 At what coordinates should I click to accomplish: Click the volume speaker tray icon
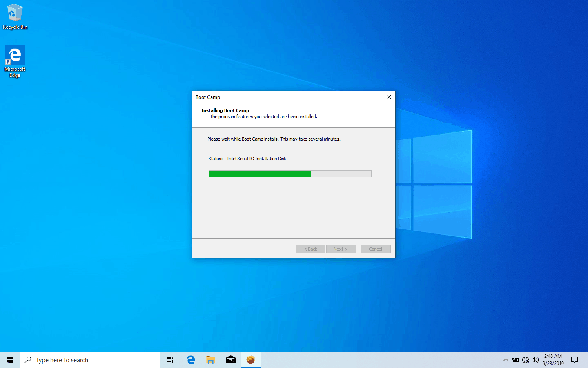coord(535,360)
